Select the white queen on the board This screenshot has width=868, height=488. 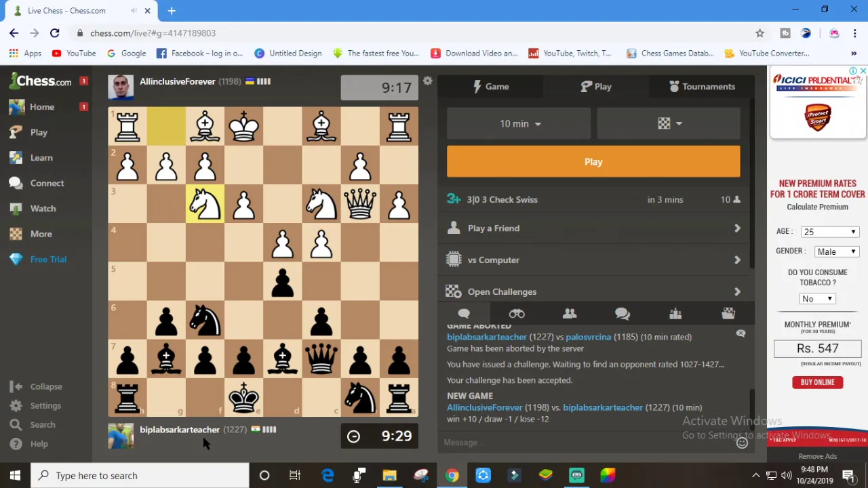tap(360, 203)
